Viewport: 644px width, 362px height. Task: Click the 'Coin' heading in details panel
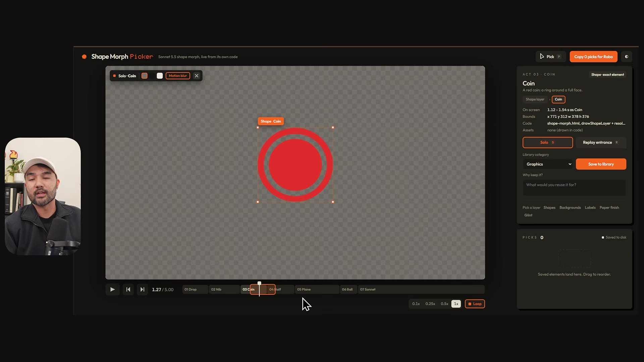(x=529, y=83)
